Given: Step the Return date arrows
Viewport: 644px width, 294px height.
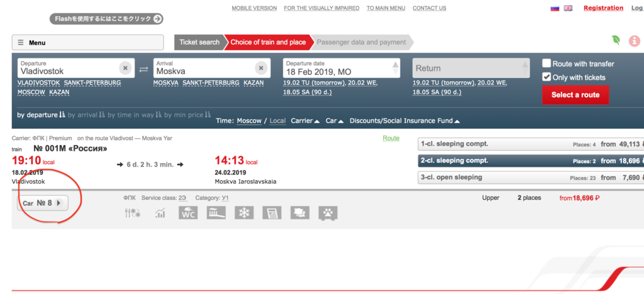Looking at the screenshot, I should (525, 68).
